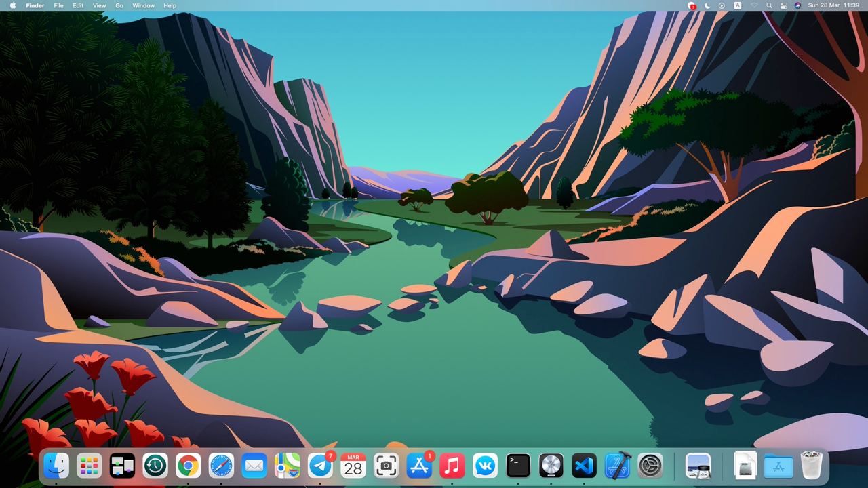Toggle Do Not Disturb moon icon
Viewport: 868px width, 488px height.
point(707,5)
